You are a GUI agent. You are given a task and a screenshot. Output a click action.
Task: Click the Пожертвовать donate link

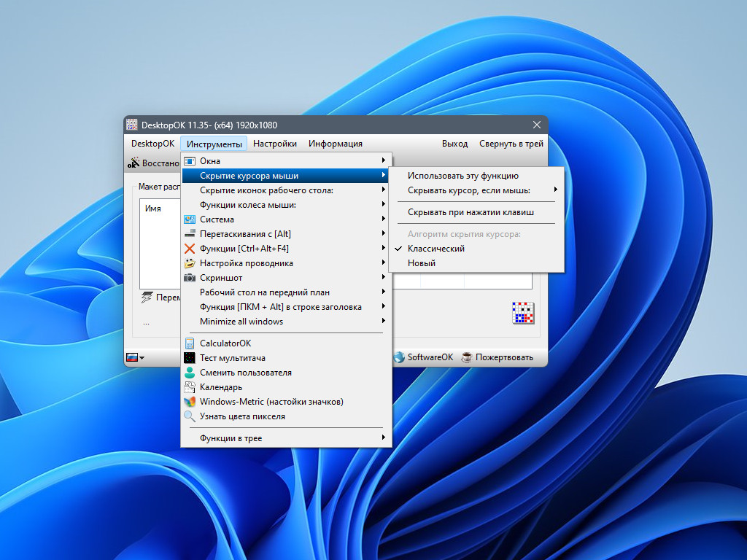click(x=504, y=357)
